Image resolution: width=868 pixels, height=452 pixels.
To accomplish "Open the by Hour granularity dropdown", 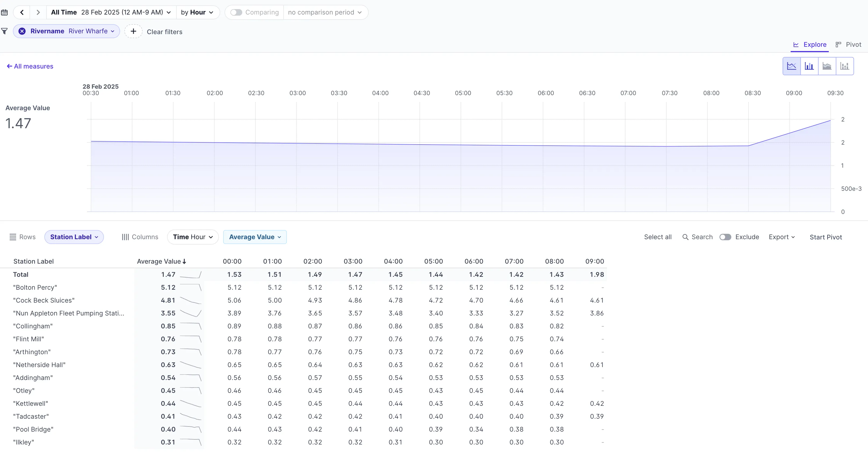I will point(197,12).
